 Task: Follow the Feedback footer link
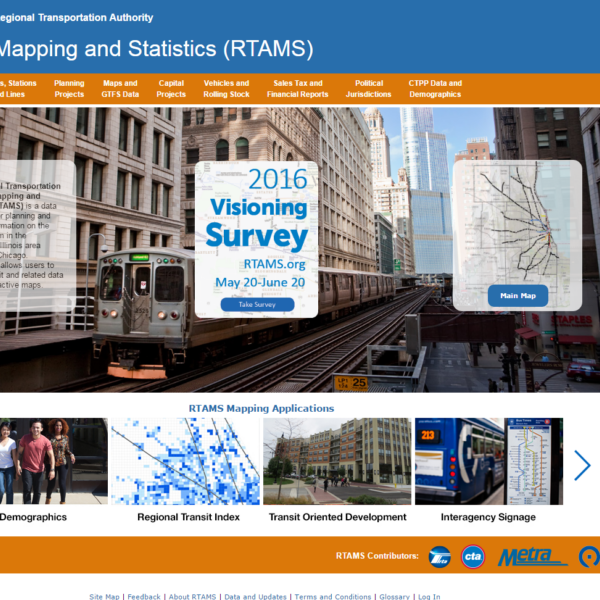coord(144,596)
